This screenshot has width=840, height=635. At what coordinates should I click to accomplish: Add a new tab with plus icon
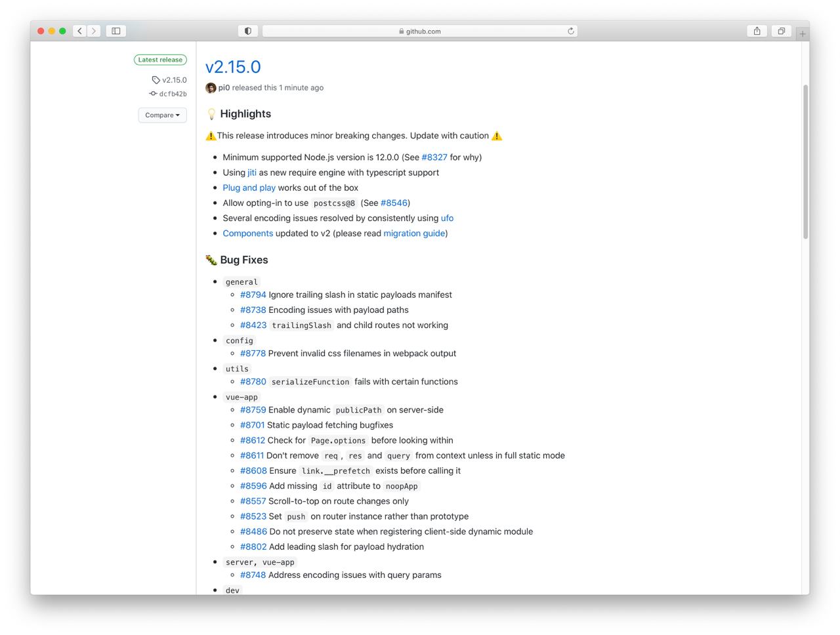pos(803,33)
